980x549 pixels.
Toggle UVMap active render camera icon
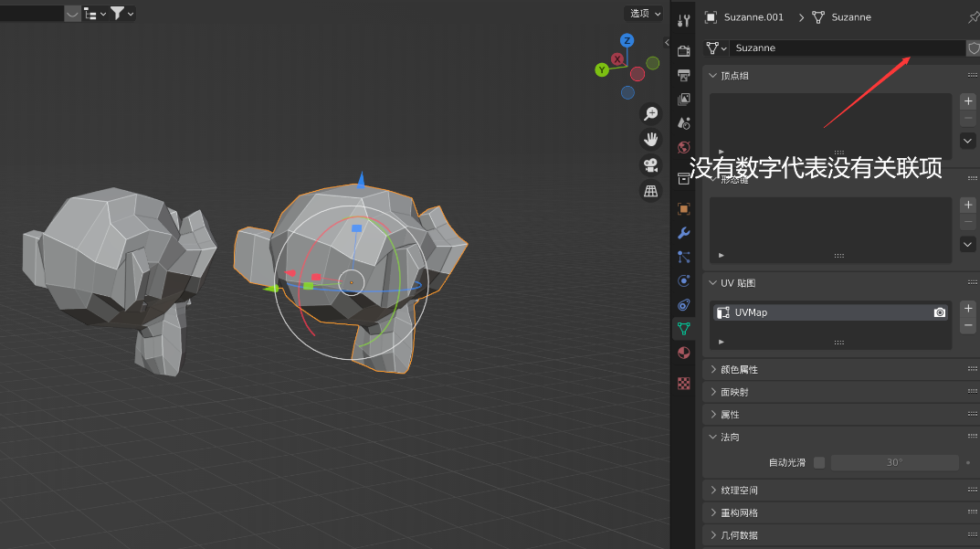point(940,312)
